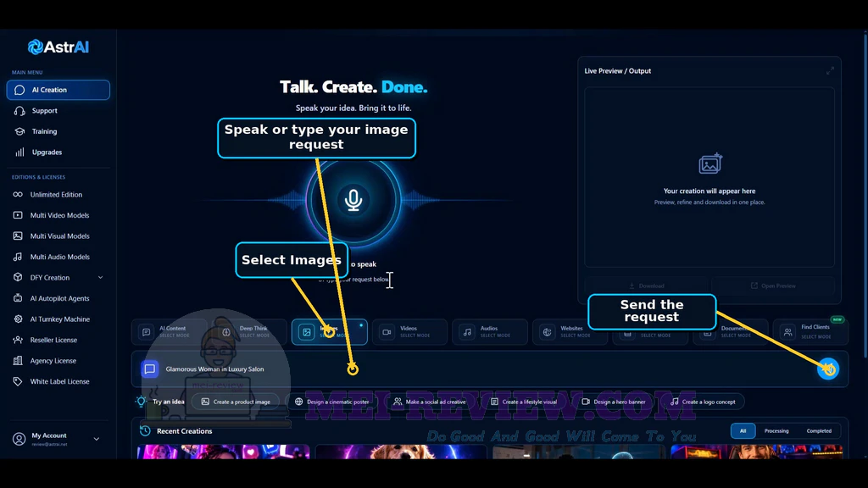The width and height of the screenshot is (868, 488).
Task: Expand the Live Preview panel icon
Action: coord(830,71)
